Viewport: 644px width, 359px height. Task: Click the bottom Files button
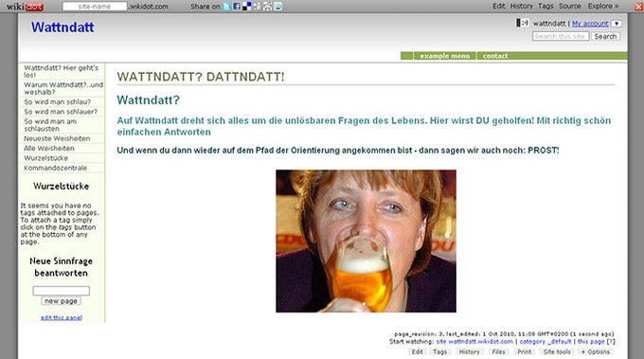pyautogui.click(x=498, y=352)
